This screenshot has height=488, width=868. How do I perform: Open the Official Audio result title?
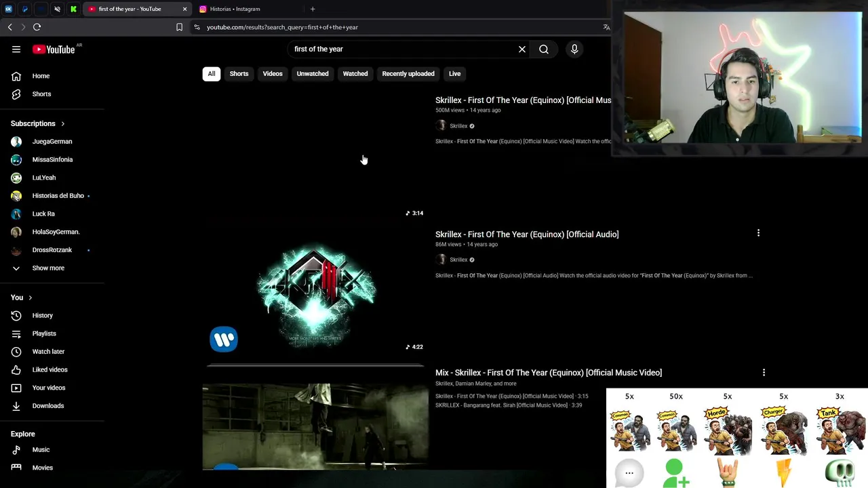pyautogui.click(x=527, y=235)
